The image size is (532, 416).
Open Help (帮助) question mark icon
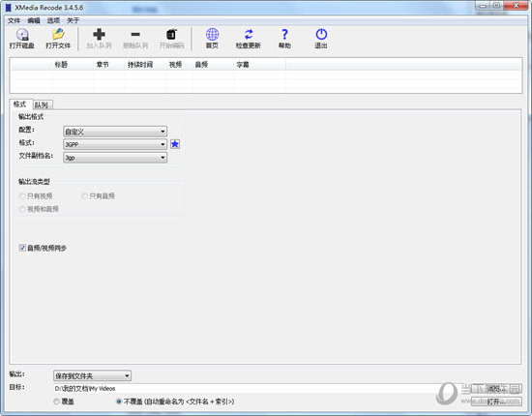pos(284,35)
